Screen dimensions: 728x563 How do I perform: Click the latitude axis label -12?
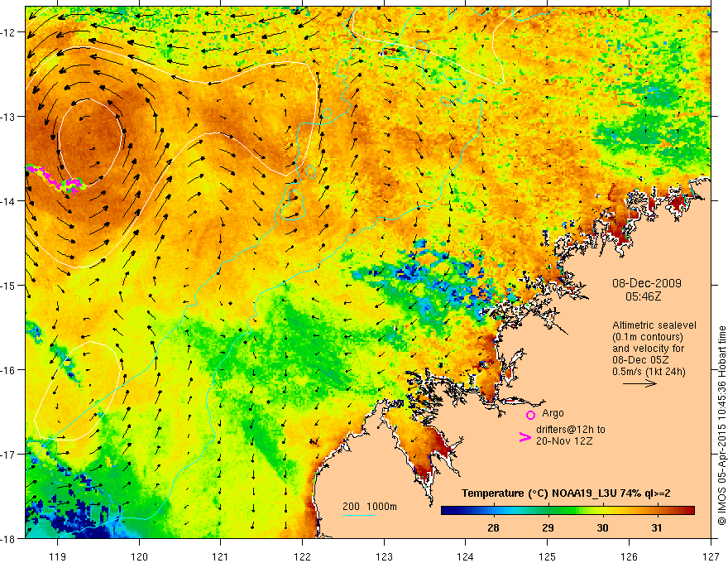pyautogui.click(x=8, y=32)
